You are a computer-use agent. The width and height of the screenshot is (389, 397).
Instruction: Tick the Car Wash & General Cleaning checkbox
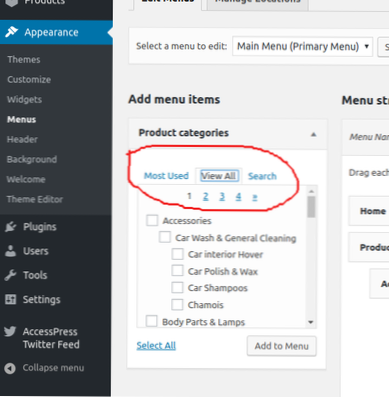pyautogui.click(x=165, y=237)
